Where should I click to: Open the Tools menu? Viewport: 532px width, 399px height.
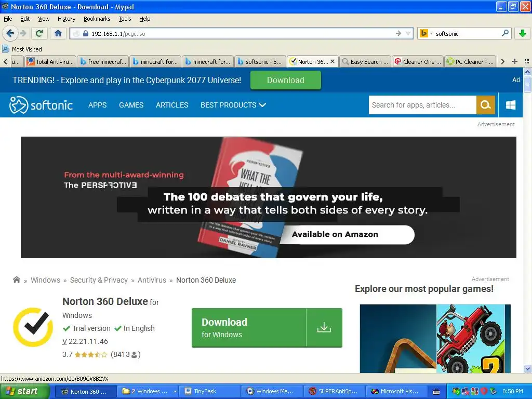tap(125, 19)
